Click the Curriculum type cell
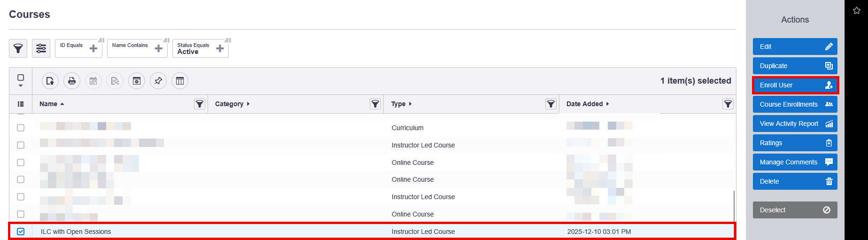Screen dimensions: 868x240 click(408, 128)
